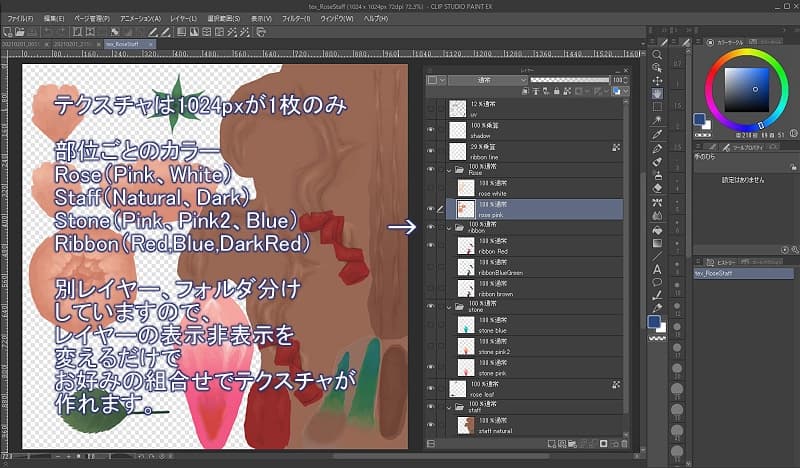Open the File menu
The height and width of the screenshot is (468, 800).
20,18
